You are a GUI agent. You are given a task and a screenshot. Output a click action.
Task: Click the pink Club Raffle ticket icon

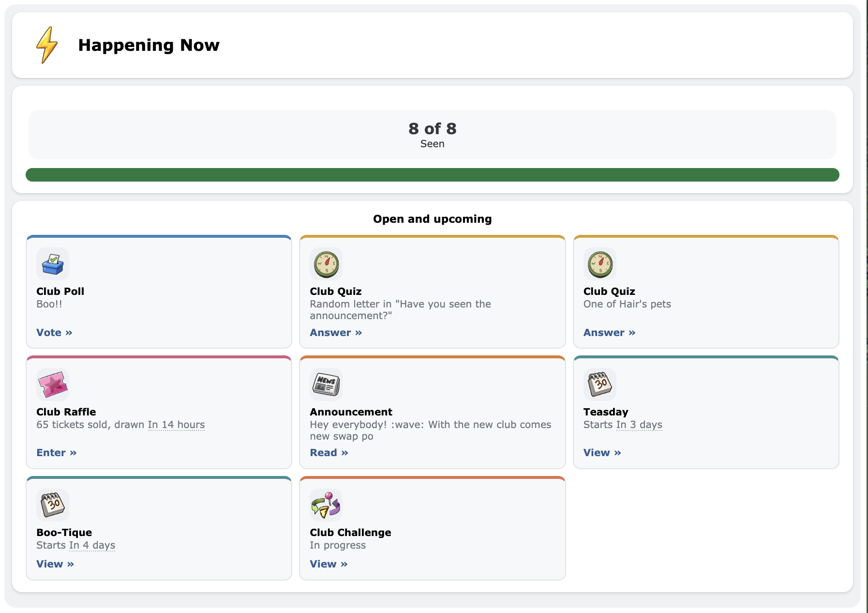(53, 384)
